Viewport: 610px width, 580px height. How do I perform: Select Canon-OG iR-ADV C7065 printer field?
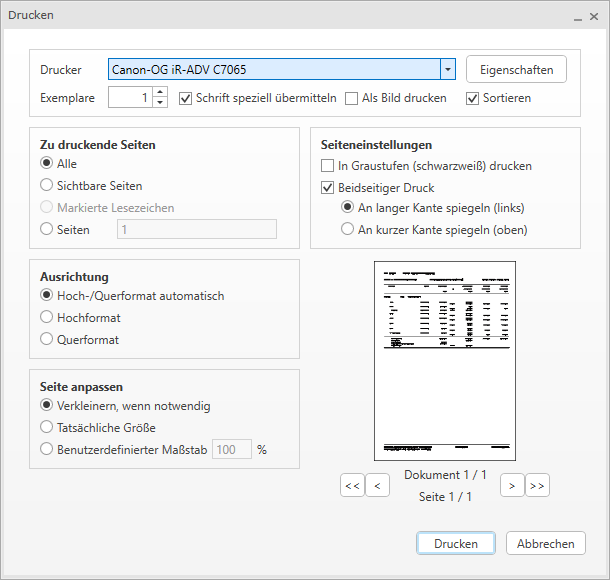(x=274, y=70)
